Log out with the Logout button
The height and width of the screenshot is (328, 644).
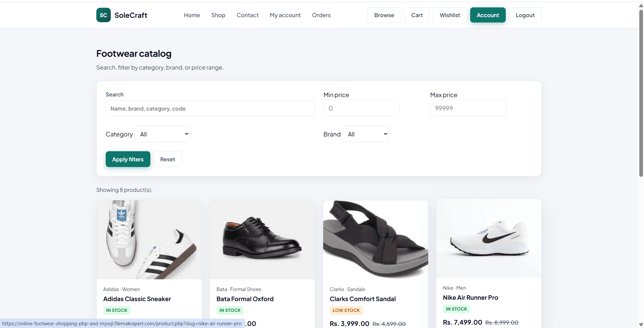tap(525, 15)
